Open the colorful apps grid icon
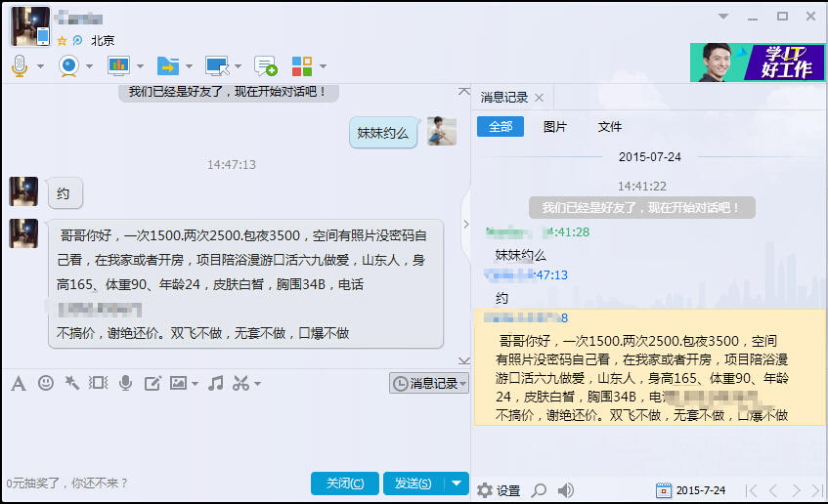This screenshot has height=504, width=828. [x=302, y=66]
